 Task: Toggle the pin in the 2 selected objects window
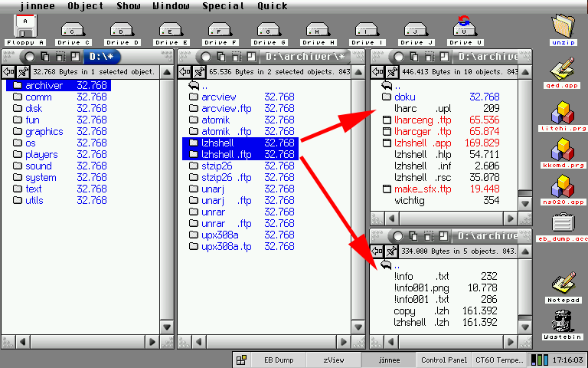198,71
